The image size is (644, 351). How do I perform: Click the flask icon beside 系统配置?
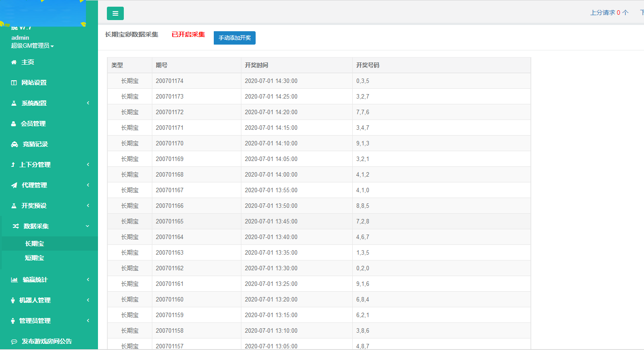click(14, 103)
